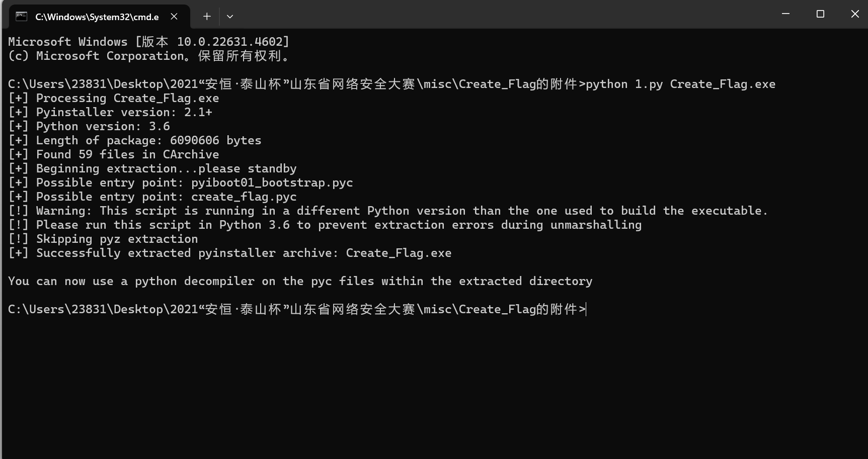This screenshot has height=459, width=868.
Task: Click the 'python 1.py Create_Flag.exe' command text
Action: tap(681, 84)
